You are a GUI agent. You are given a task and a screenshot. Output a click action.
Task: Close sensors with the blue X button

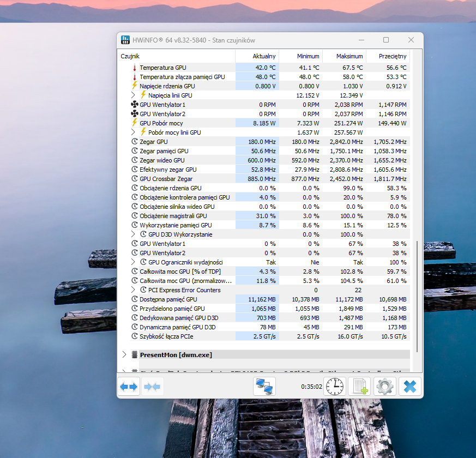[x=410, y=387]
